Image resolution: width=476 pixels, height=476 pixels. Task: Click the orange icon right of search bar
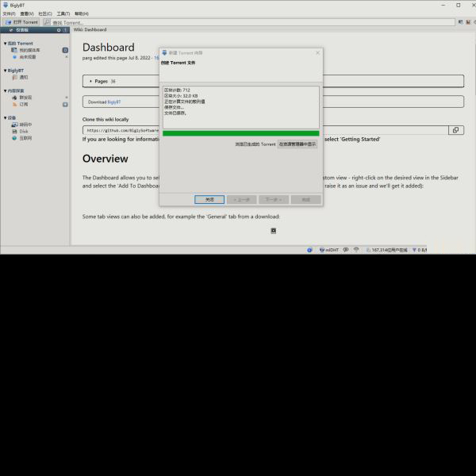point(468,22)
